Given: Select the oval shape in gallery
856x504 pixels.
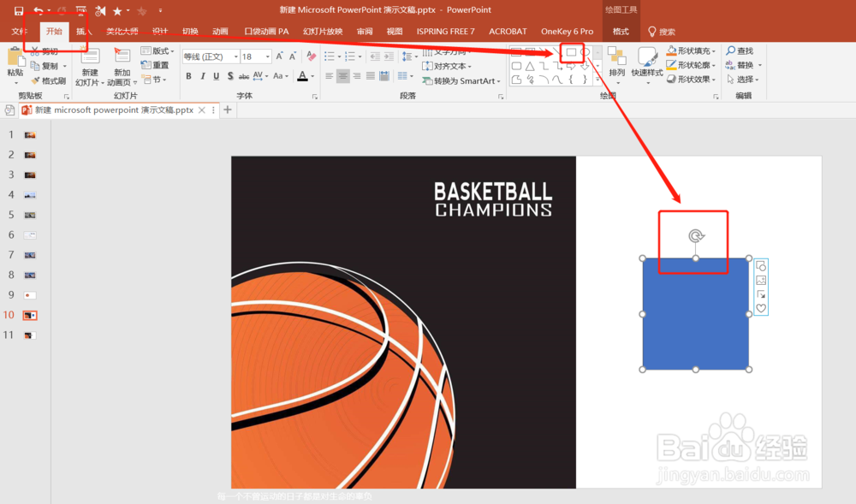Looking at the screenshot, I should pyautogui.click(x=585, y=52).
